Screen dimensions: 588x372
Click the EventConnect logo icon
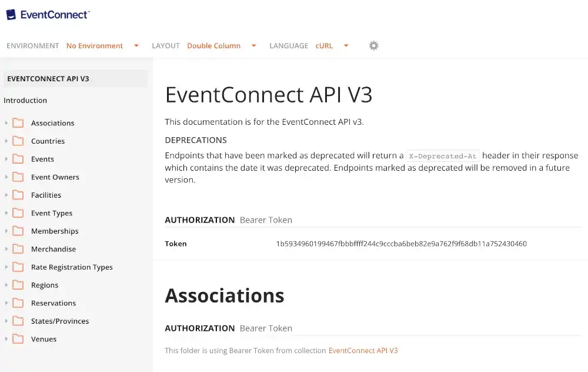click(x=11, y=15)
